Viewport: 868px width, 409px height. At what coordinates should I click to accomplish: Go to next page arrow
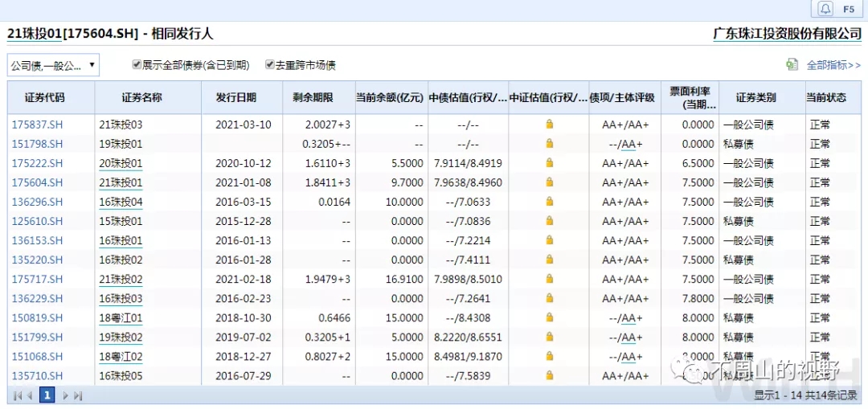66,395
